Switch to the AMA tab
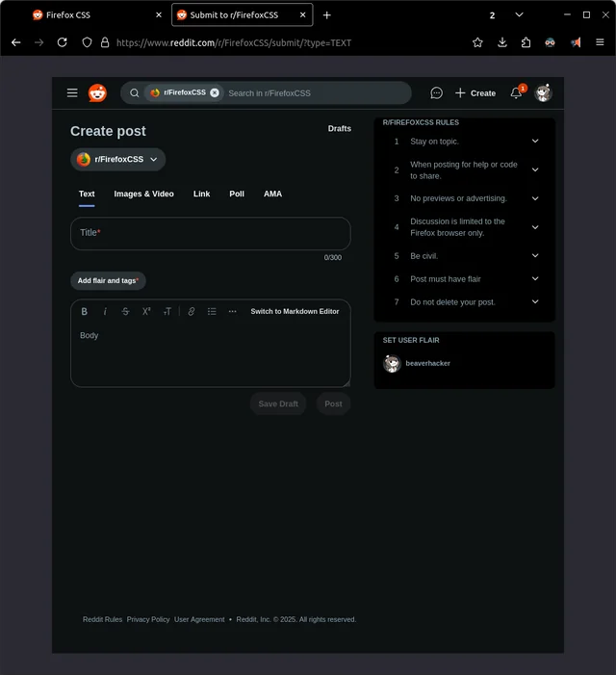The image size is (616, 675). tap(272, 195)
